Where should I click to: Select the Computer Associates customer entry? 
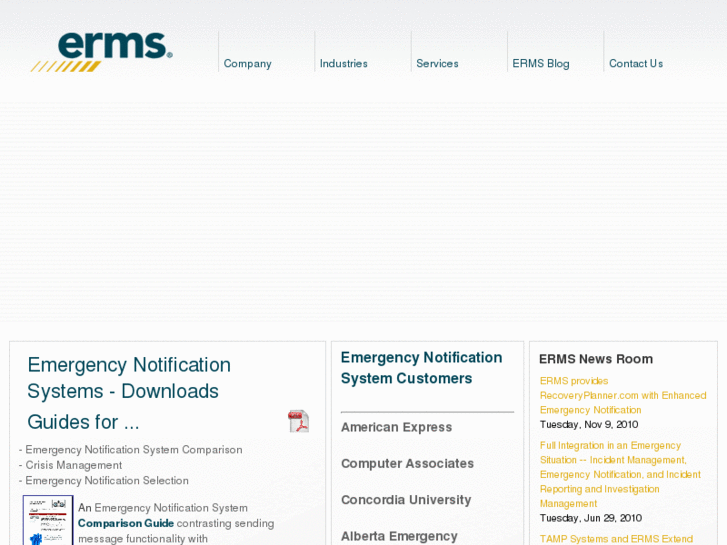tap(408, 463)
